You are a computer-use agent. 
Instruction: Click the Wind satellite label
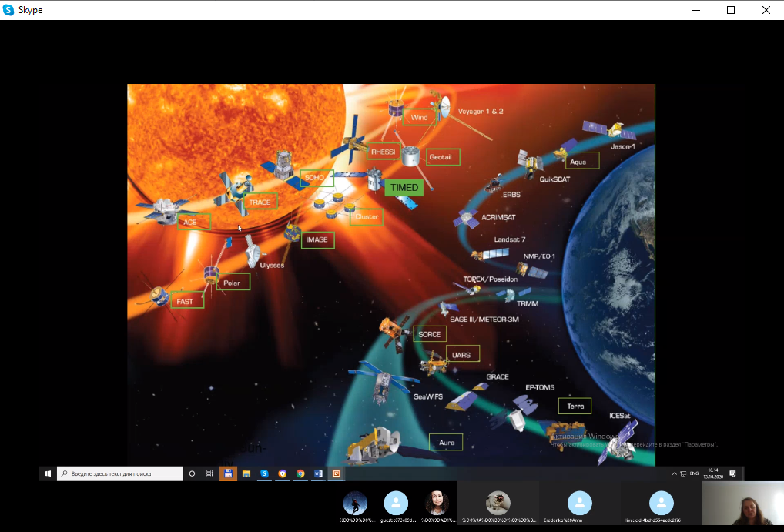coord(419,118)
